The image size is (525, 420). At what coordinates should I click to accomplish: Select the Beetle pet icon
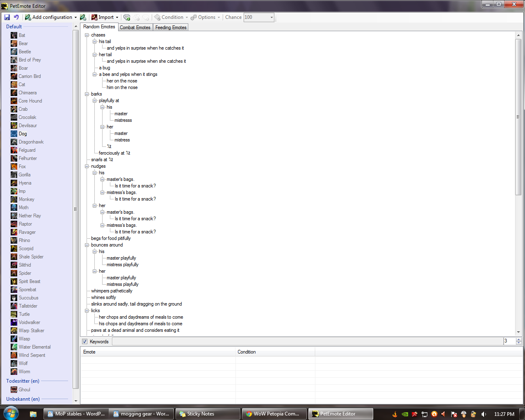click(x=14, y=52)
